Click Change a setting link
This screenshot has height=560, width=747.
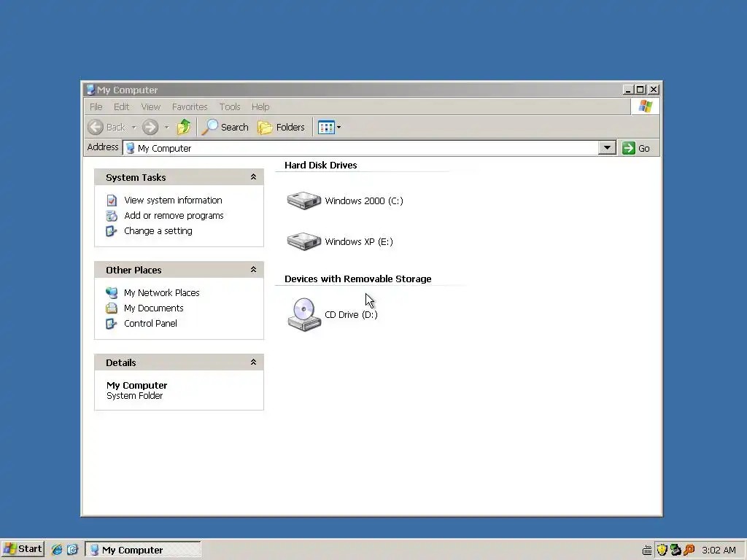tap(158, 231)
